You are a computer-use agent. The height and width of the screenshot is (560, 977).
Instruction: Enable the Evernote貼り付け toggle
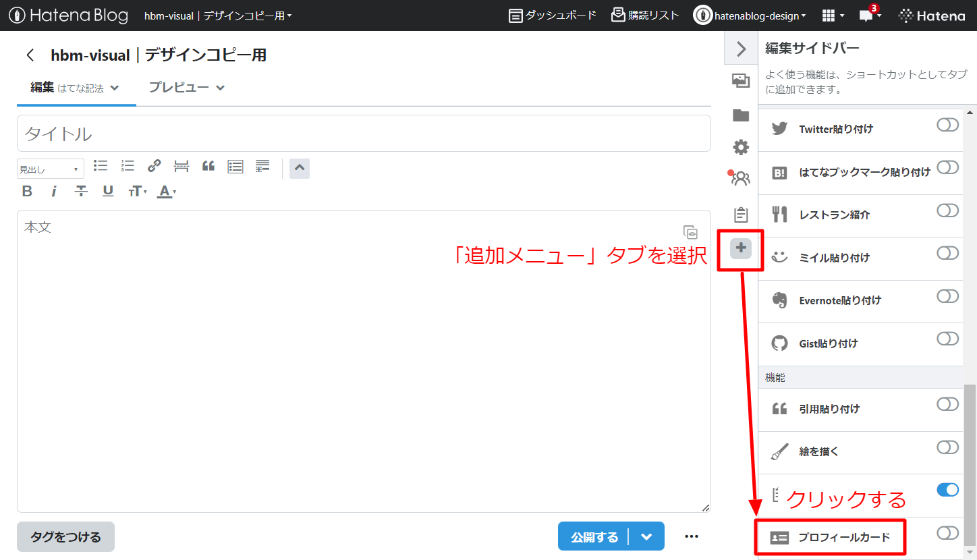click(x=947, y=296)
